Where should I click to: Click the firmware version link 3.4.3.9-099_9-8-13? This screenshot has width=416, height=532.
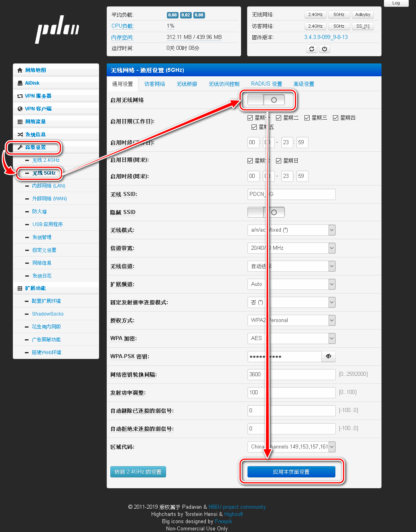point(326,37)
